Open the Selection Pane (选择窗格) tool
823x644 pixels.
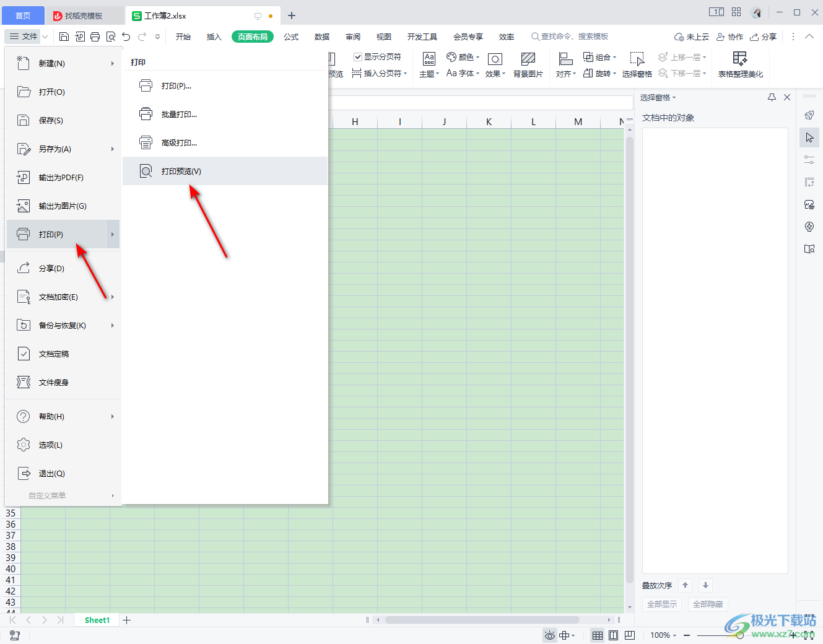click(x=637, y=65)
